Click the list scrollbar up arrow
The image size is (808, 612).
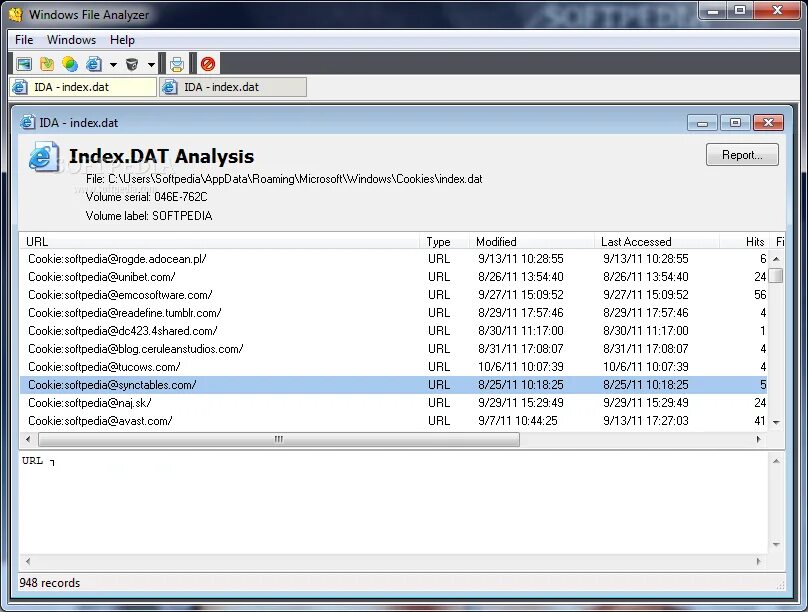tap(776, 259)
